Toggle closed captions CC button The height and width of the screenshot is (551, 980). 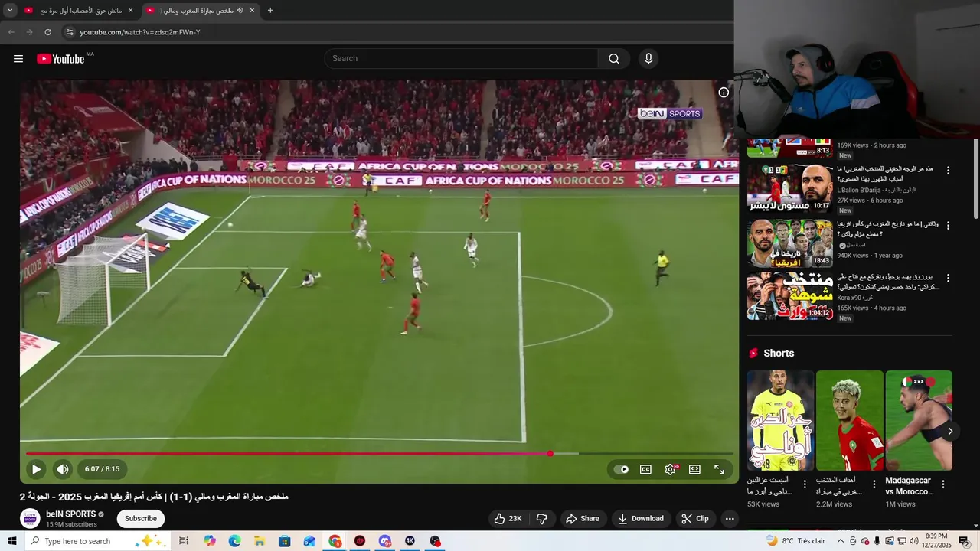click(x=645, y=469)
